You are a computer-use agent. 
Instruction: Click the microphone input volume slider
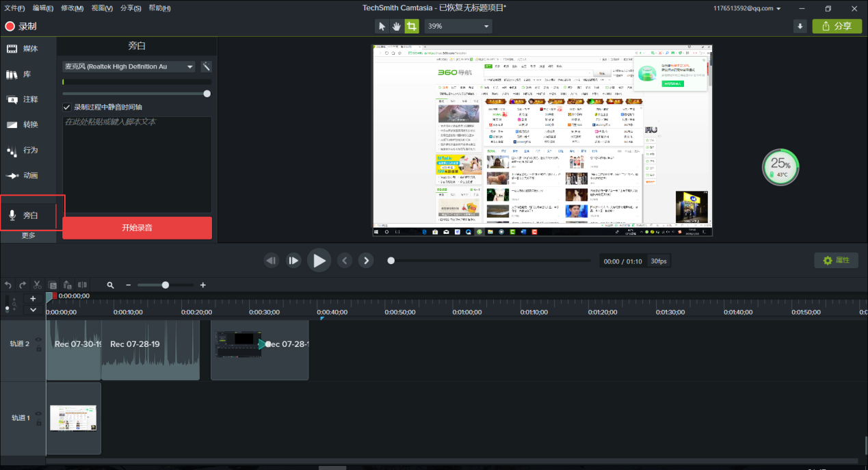[x=137, y=94]
